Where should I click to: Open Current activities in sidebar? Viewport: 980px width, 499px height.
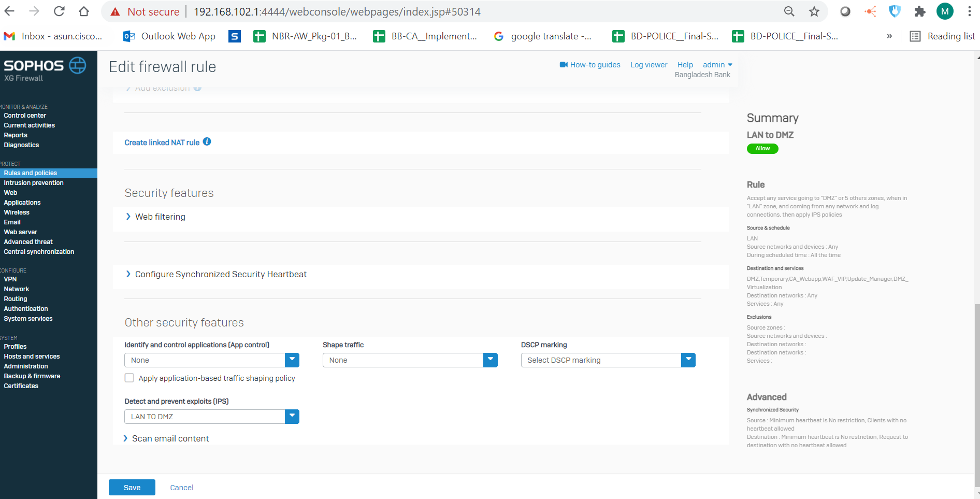click(29, 125)
